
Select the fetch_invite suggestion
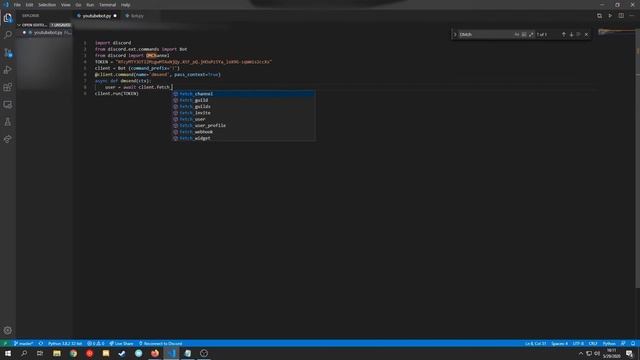(243, 113)
